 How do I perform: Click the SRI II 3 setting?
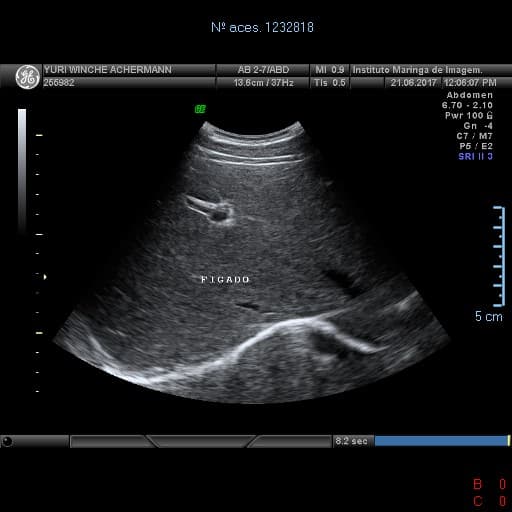pyautogui.click(x=475, y=156)
